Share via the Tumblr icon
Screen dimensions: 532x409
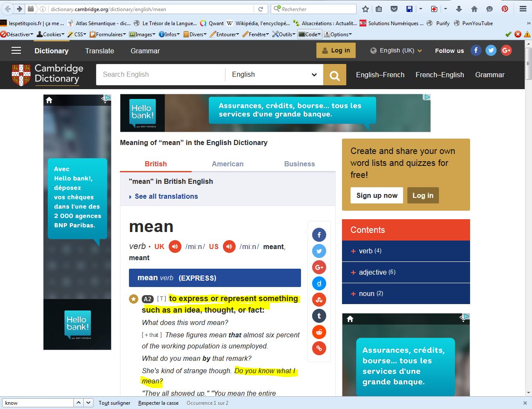(x=319, y=316)
